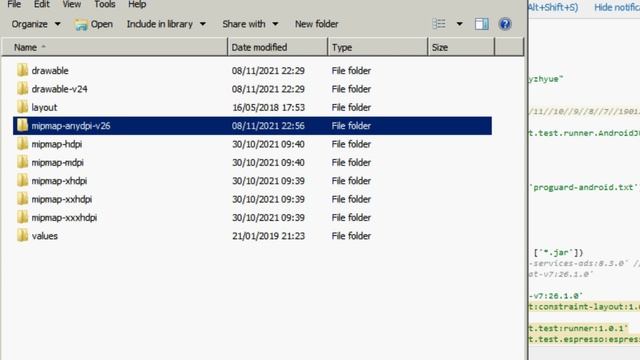Click the folder name layout
Image resolution: width=640 pixels, height=360 pixels.
point(44,107)
